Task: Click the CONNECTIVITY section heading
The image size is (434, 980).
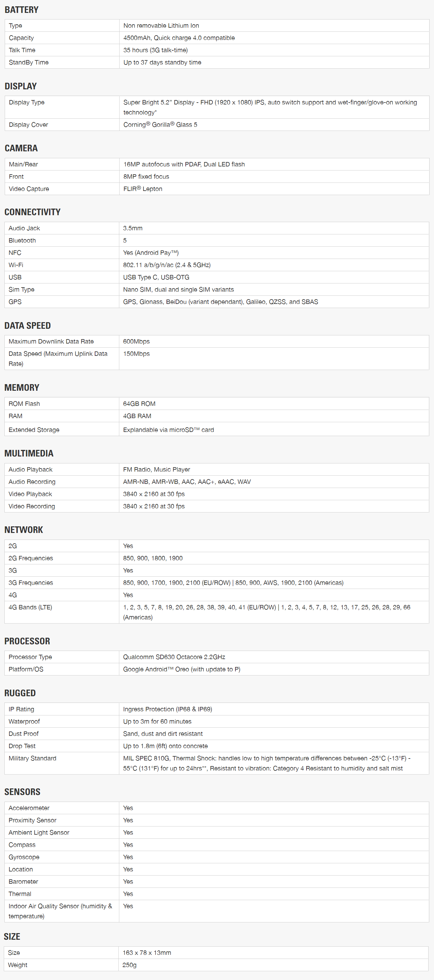Action: 32,212
